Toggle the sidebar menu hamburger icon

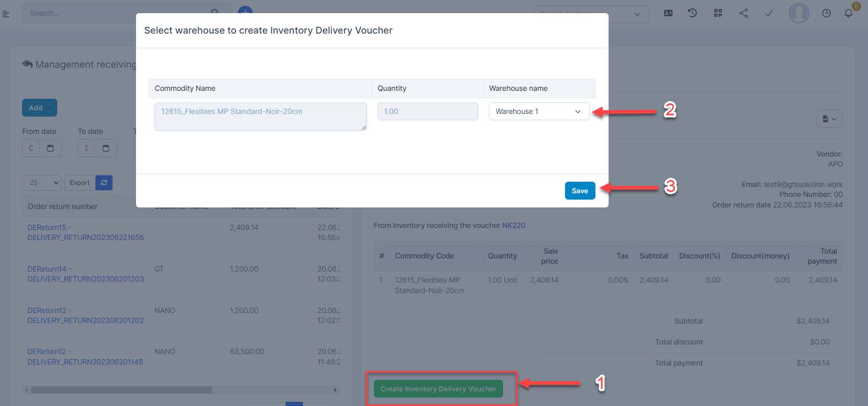pos(6,14)
